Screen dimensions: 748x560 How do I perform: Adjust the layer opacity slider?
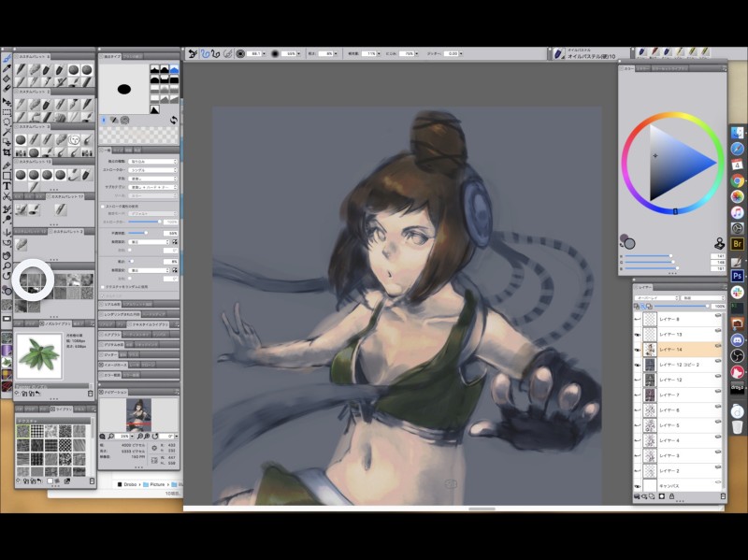tap(681, 307)
